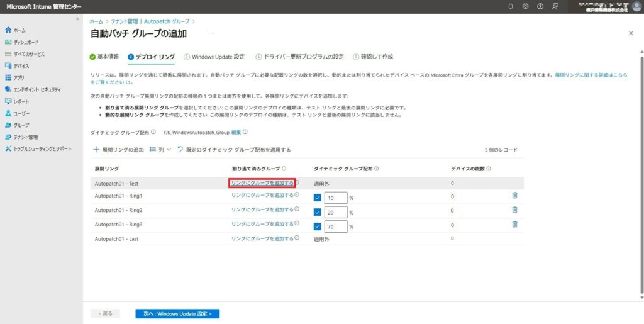Image resolution: width=644 pixels, height=324 pixels.
Task: Switch to Windows Update 設定 tab
Action: coord(214,57)
